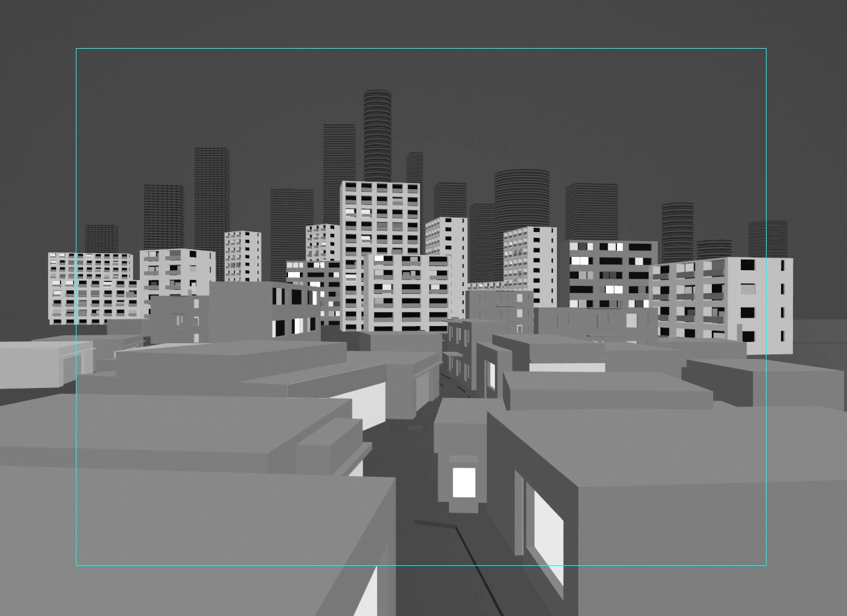This screenshot has height=616, width=847.
Task: Click the gray apartment building with lit white windows
Action: (x=612, y=273)
